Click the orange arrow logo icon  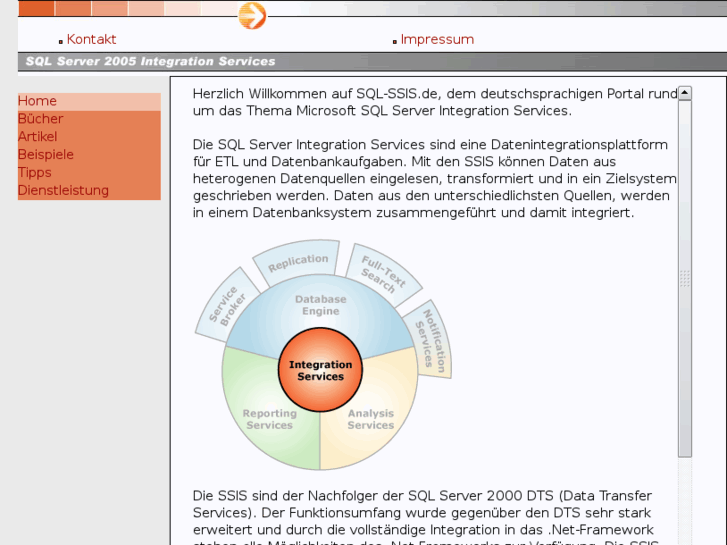(x=252, y=16)
